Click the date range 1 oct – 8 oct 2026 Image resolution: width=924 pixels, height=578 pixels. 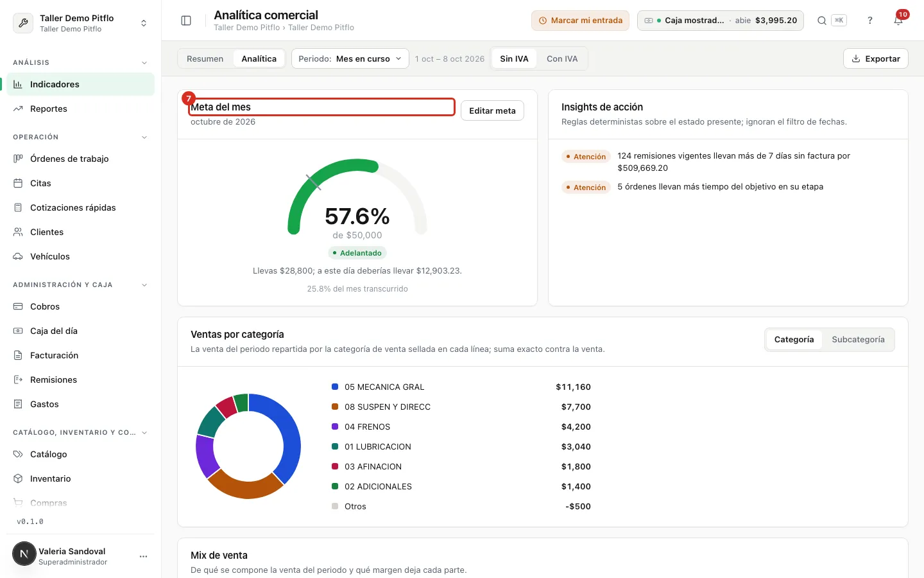pos(450,58)
